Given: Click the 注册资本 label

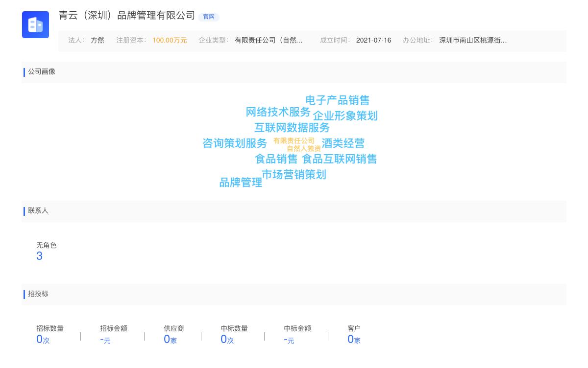Looking at the screenshot, I should [x=131, y=41].
